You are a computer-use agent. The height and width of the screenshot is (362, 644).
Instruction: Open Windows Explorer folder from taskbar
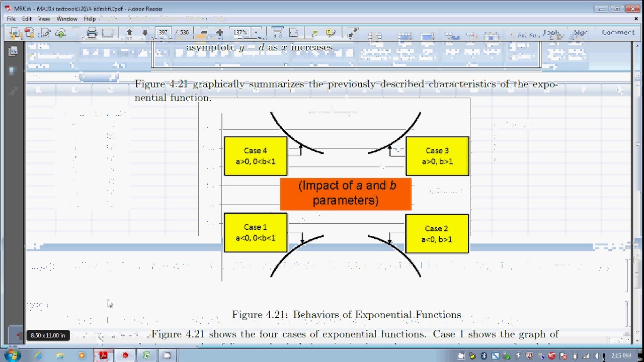60,355
